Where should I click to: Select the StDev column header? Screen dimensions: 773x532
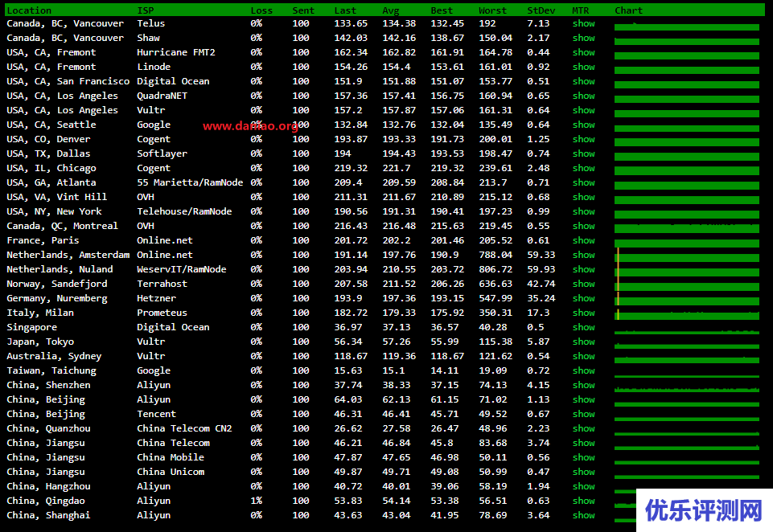click(x=541, y=10)
